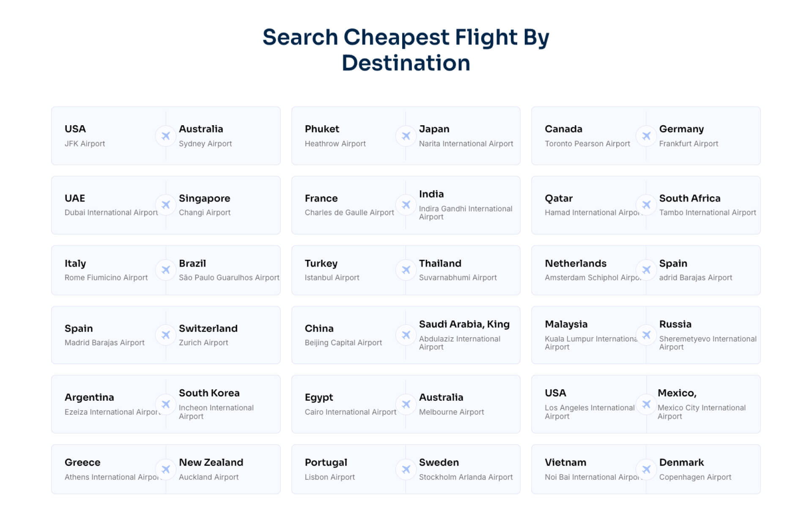Click the plane icon between Turkey and Thailand
Viewport: 812px width, 517px height.
pyautogui.click(x=406, y=270)
